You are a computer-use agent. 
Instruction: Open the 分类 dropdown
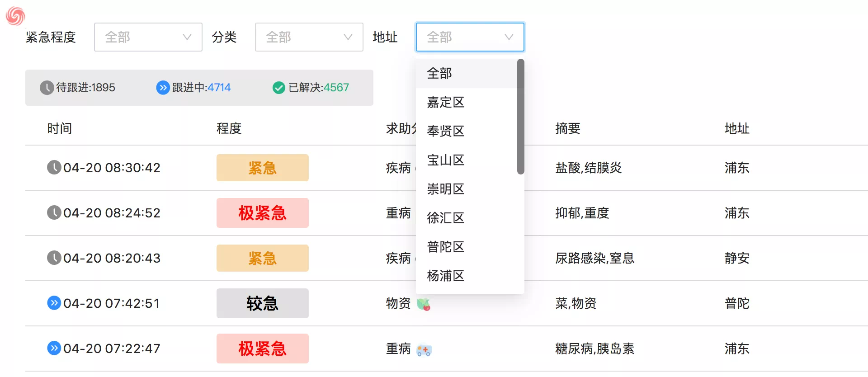click(309, 37)
